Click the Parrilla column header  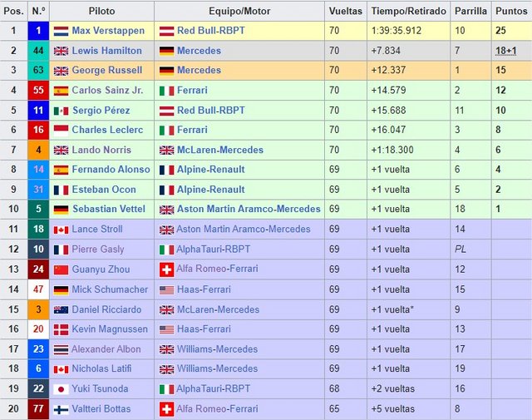pos(470,11)
